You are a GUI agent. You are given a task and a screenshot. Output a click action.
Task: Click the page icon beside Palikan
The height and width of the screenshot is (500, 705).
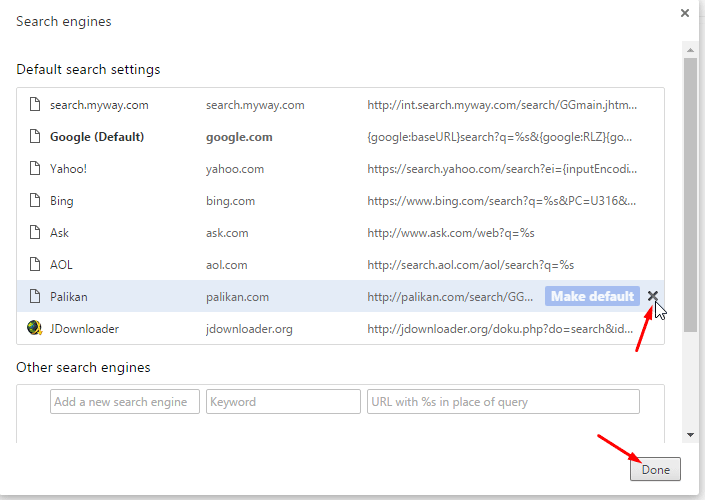tap(35, 296)
